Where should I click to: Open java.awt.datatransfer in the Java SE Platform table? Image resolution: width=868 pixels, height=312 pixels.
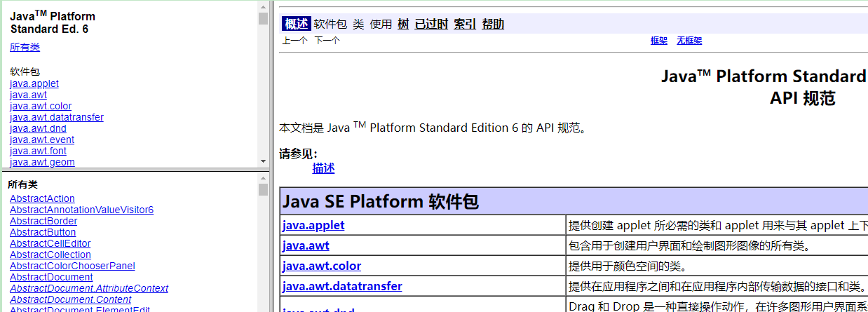[x=342, y=286]
